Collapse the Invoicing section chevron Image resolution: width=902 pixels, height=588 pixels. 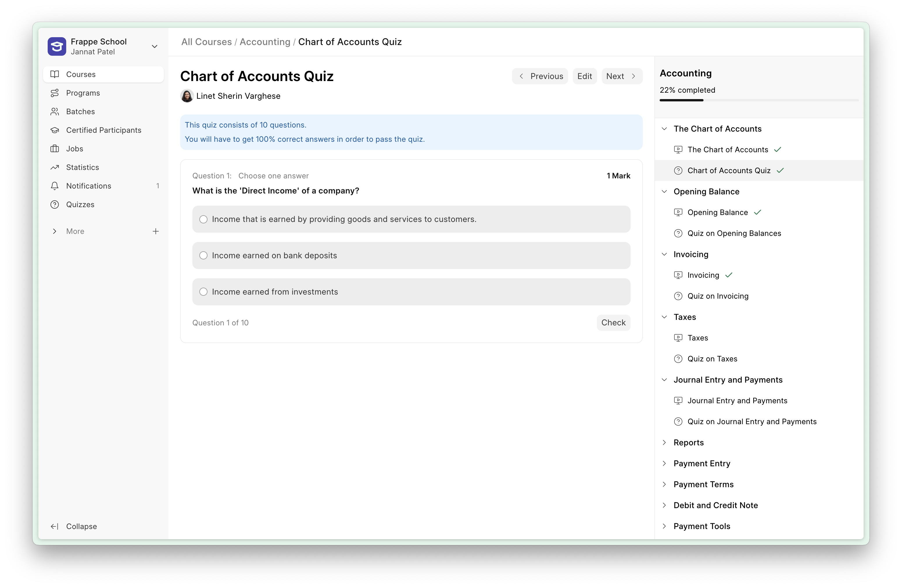coord(664,254)
